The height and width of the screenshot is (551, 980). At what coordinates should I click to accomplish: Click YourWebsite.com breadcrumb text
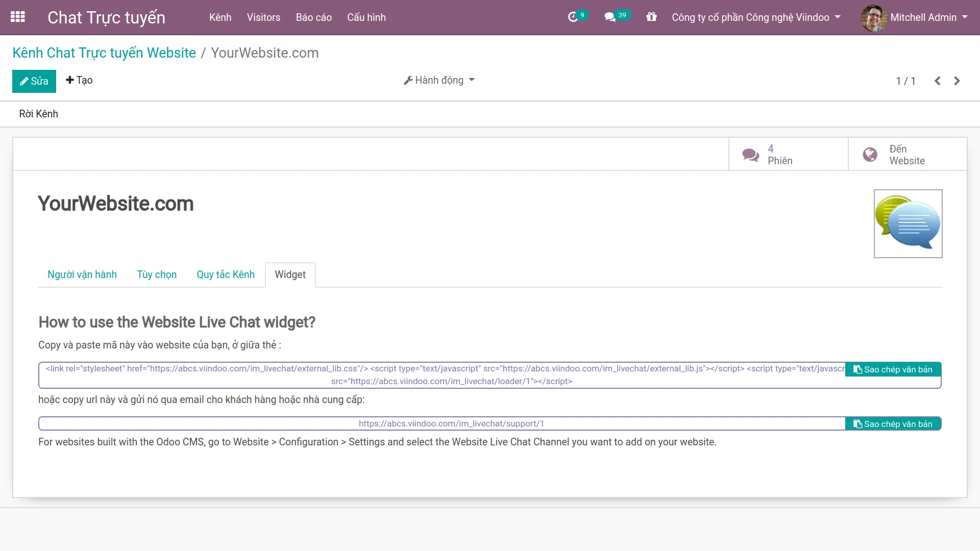[265, 53]
